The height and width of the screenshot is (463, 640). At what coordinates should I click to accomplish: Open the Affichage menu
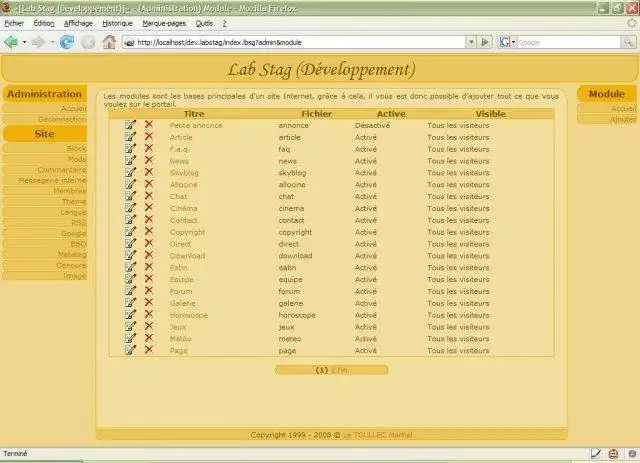tap(78, 24)
